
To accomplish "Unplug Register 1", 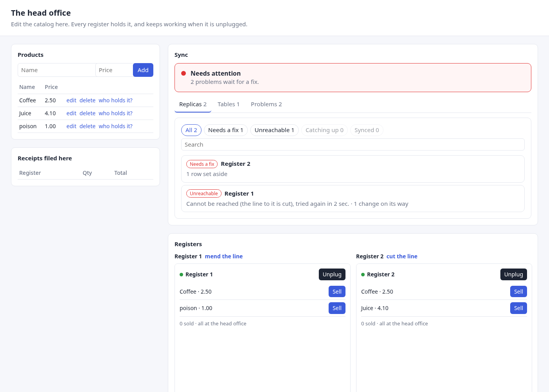I will pyautogui.click(x=332, y=274).
